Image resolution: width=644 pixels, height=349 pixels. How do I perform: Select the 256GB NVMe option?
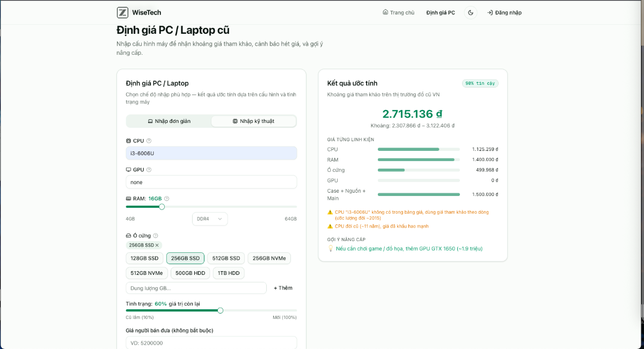pyautogui.click(x=269, y=258)
